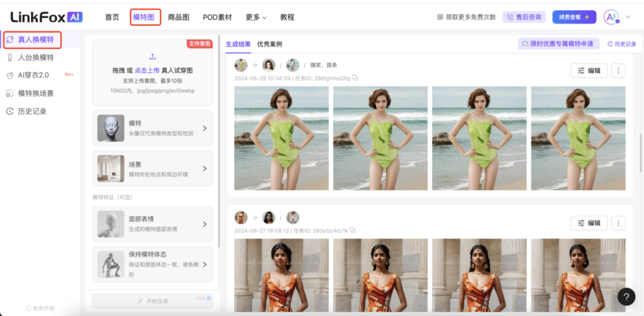Open more options for swimsuit task
The width and height of the screenshot is (644, 316).
tap(618, 70)
